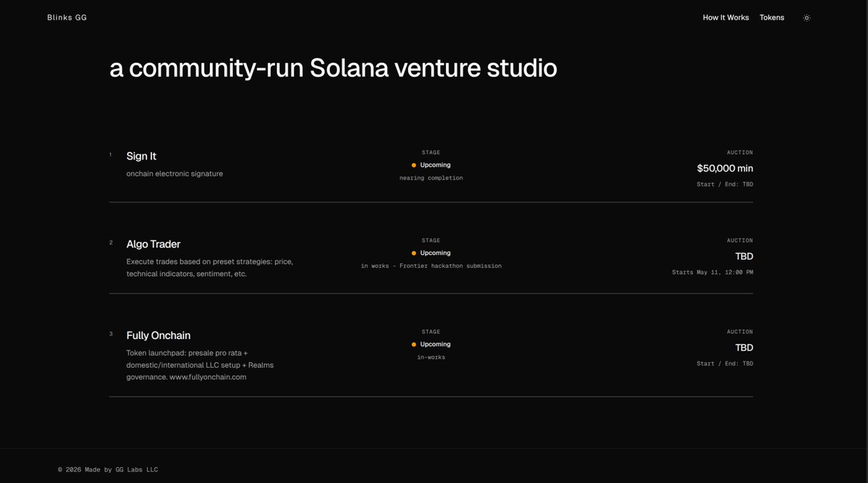The height and width of the screenshot is (483, 868).
Task: Open the Algo Trader project
Action: (153, 244)
